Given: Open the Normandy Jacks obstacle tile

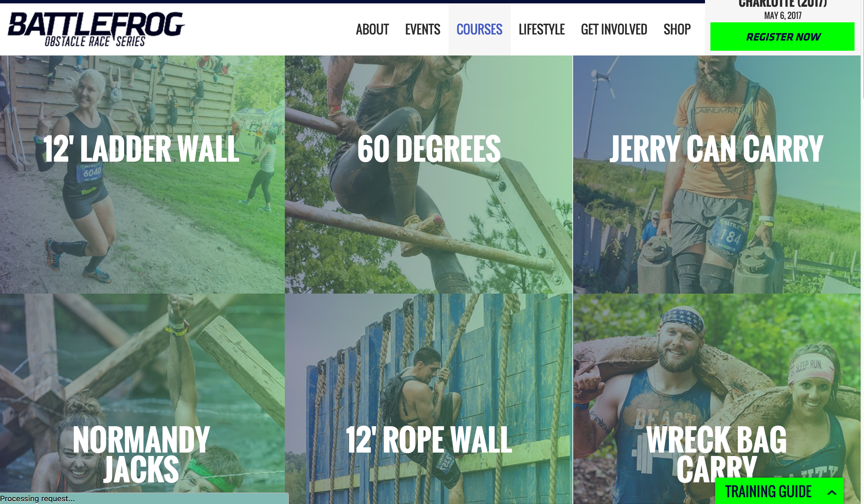Looking at the screenshot, I should [x=142, y=399].
